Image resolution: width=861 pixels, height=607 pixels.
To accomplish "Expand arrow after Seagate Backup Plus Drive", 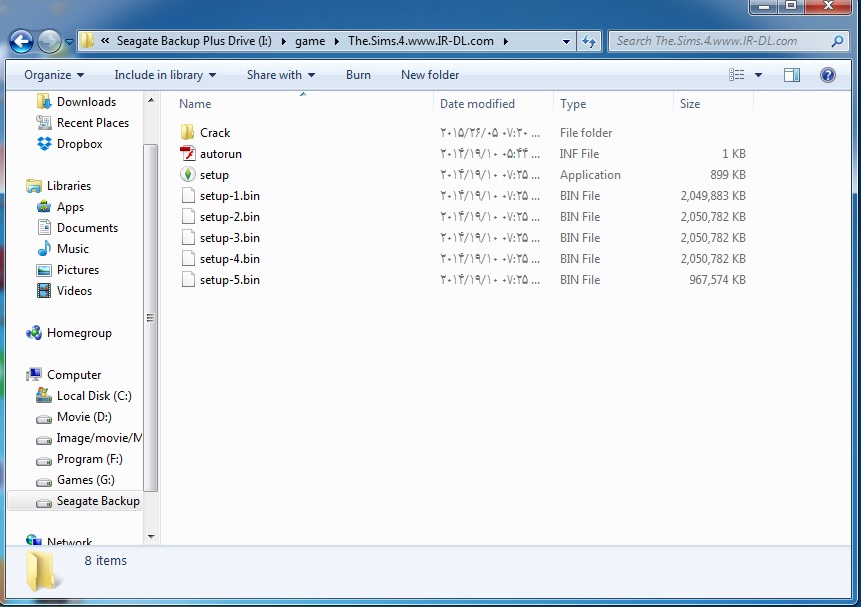I will click(x=283, y=41).
